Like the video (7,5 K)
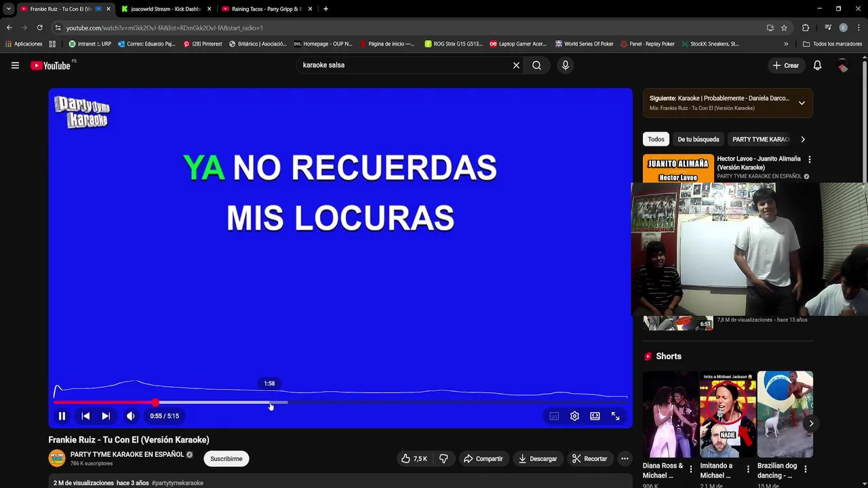The width and height of the screenshot is (868, 488). [414, 459]
